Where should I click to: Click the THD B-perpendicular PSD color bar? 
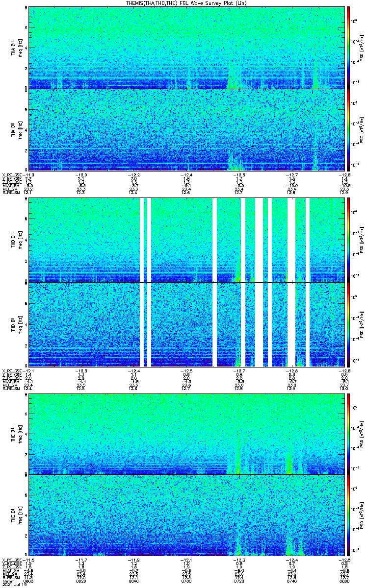349,241
